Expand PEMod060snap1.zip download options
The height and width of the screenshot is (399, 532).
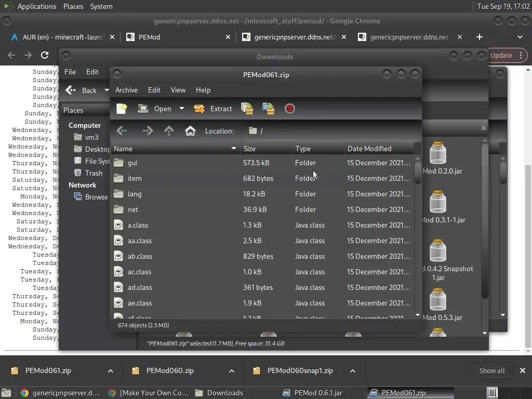click(353, 371)
